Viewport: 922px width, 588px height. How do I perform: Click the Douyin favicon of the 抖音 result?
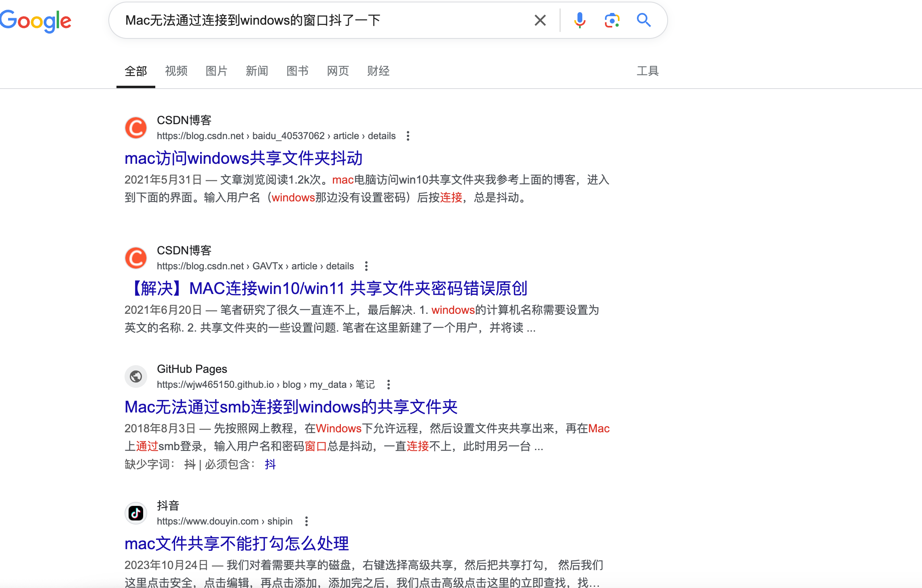tap(136, 513)
